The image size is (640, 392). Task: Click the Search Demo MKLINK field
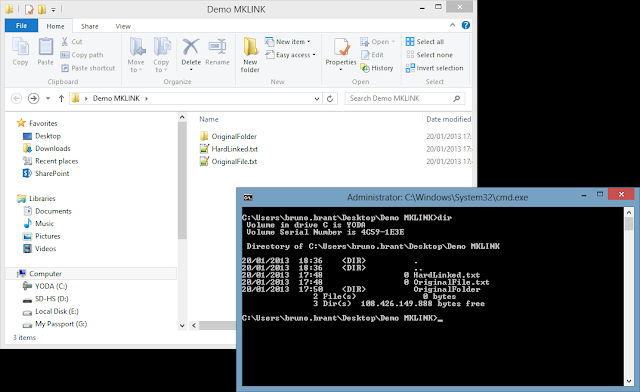coord(404,98)
